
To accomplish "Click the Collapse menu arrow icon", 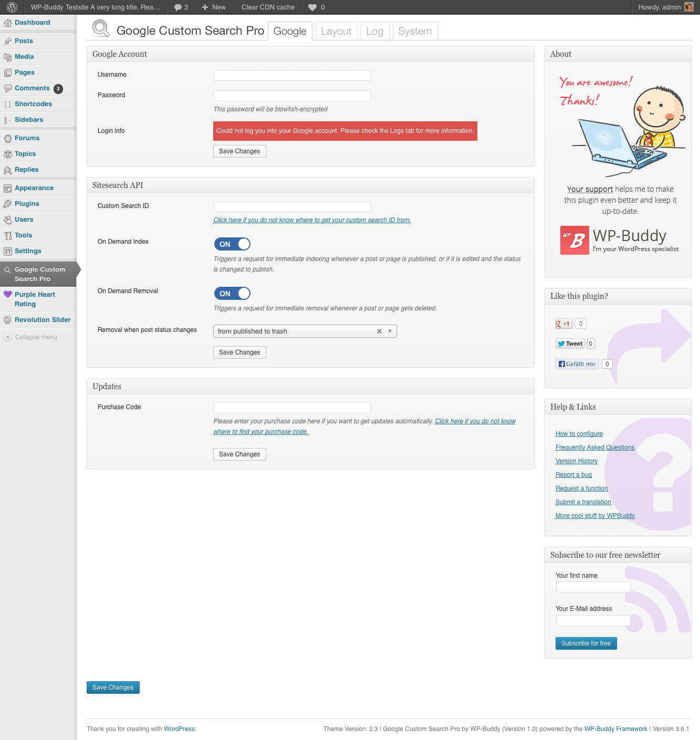I will click(x=7, y=337).
